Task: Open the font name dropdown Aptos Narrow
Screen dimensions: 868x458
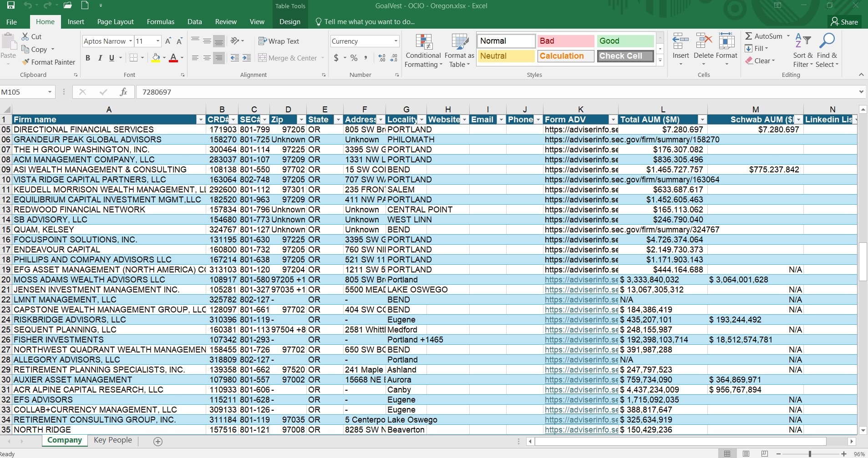Action: [x=130, y=41]
